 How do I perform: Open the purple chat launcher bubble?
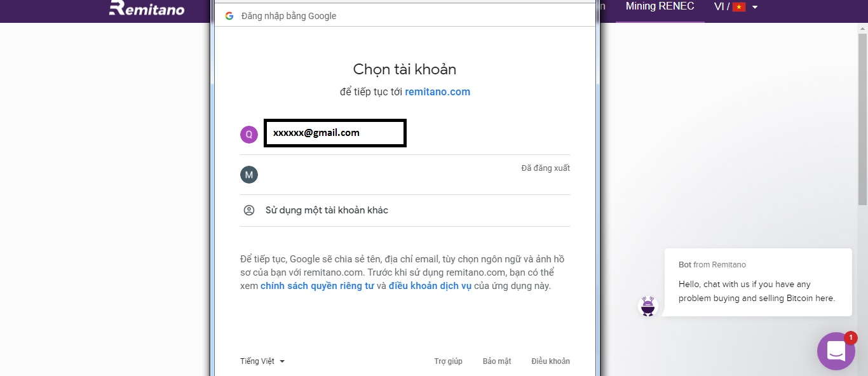836,351
